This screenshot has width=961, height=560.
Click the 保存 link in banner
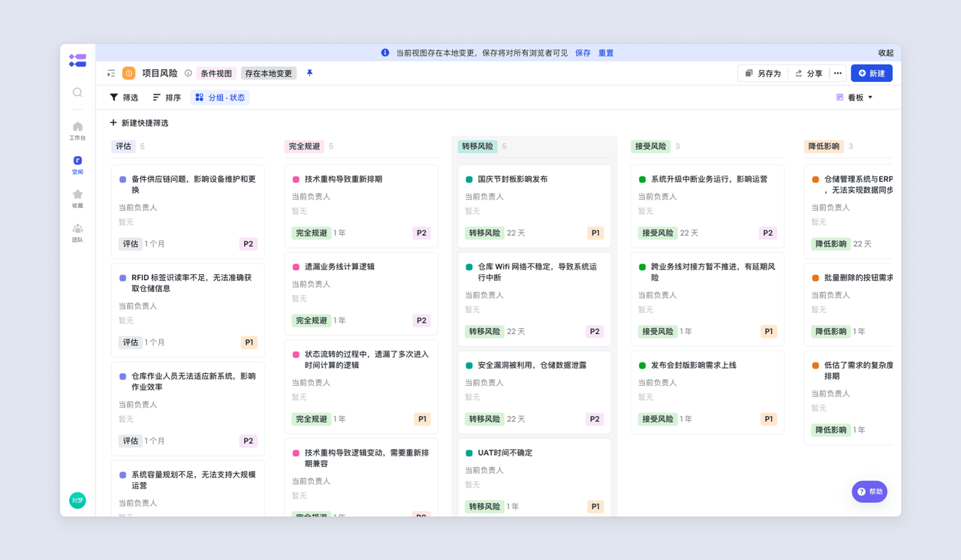pyautogui.click(x=583, y=53)
